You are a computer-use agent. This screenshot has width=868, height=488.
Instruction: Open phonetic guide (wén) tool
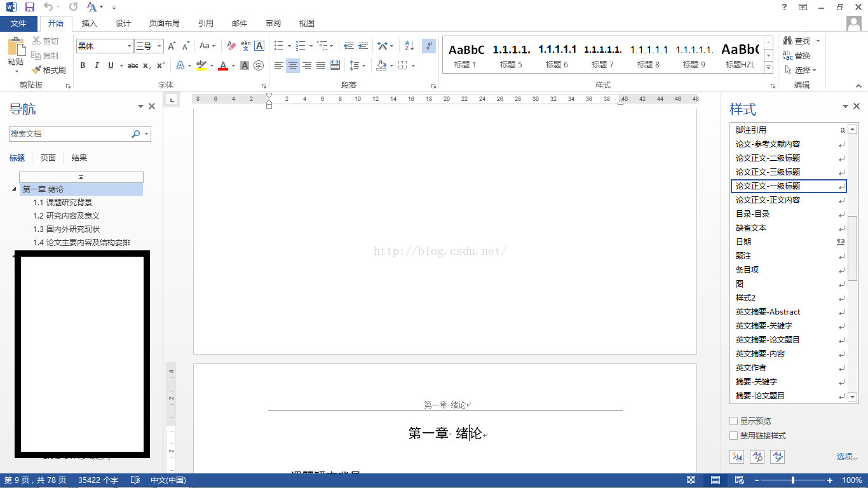point(245,46)
